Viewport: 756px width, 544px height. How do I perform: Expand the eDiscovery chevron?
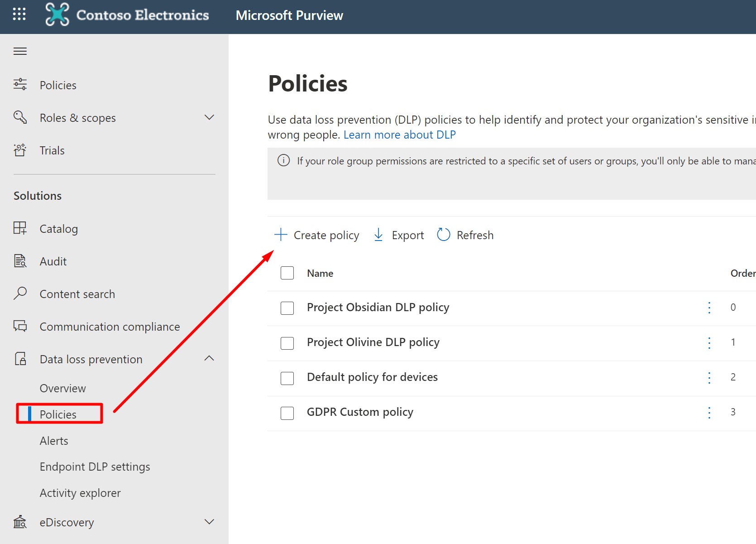(x=209, y=522)
